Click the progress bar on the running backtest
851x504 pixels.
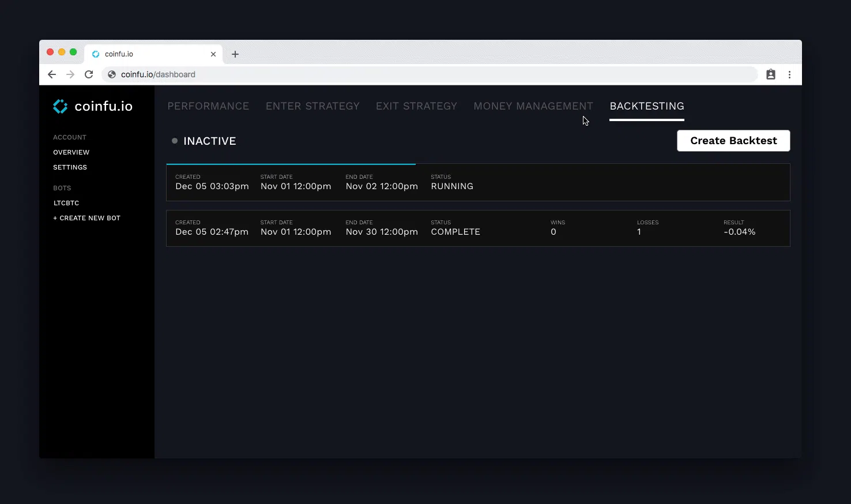pyautogui.click(x=291, y=164)
